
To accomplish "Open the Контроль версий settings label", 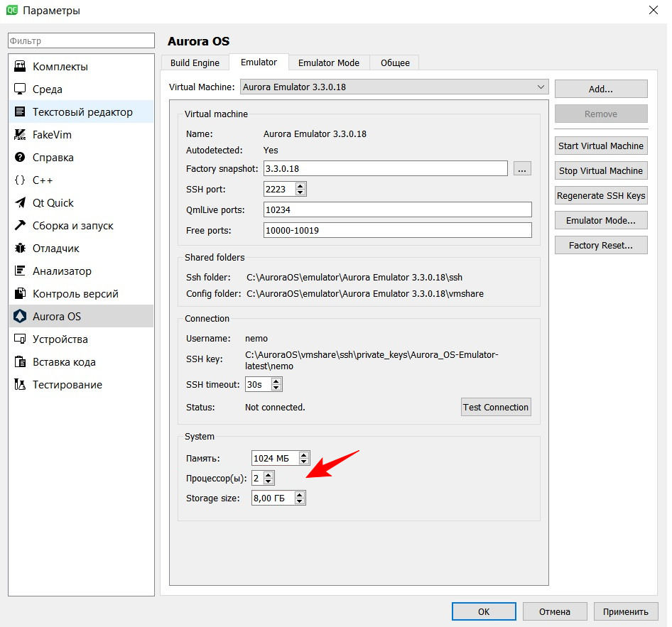I will pyautogui.click(x=75, y=293).
